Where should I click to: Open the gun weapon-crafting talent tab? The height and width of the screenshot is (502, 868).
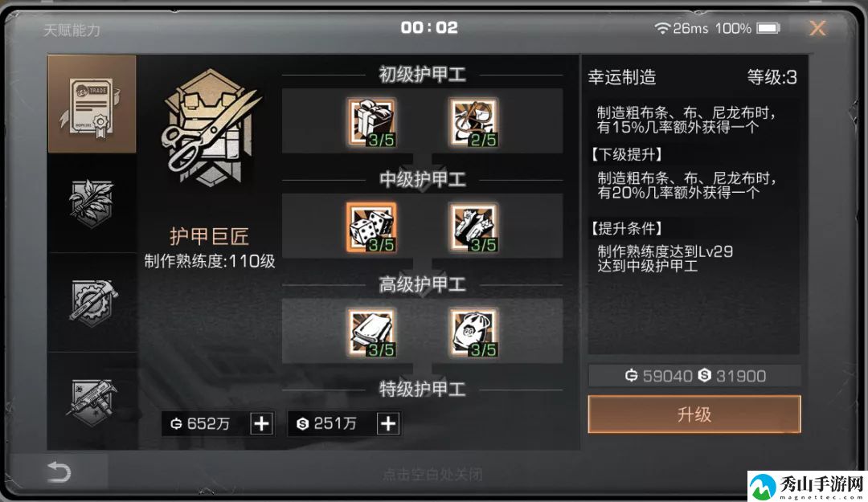click(x=92, y=402)
